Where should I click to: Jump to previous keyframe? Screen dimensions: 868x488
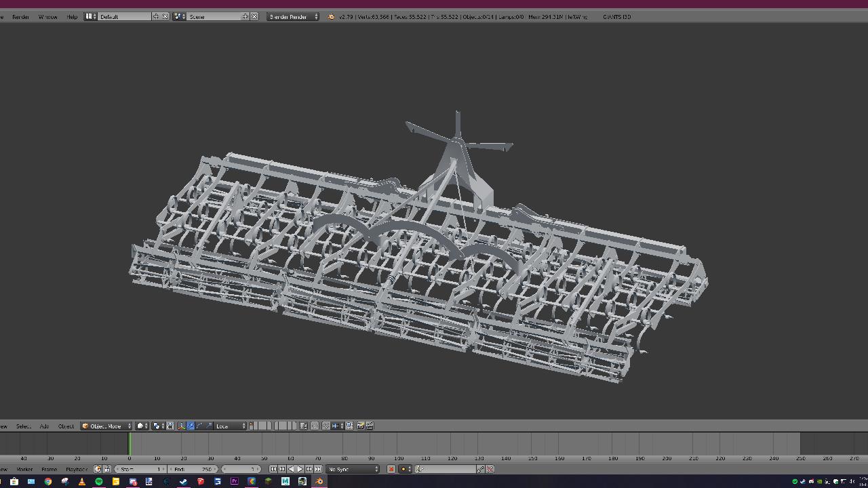282,469
